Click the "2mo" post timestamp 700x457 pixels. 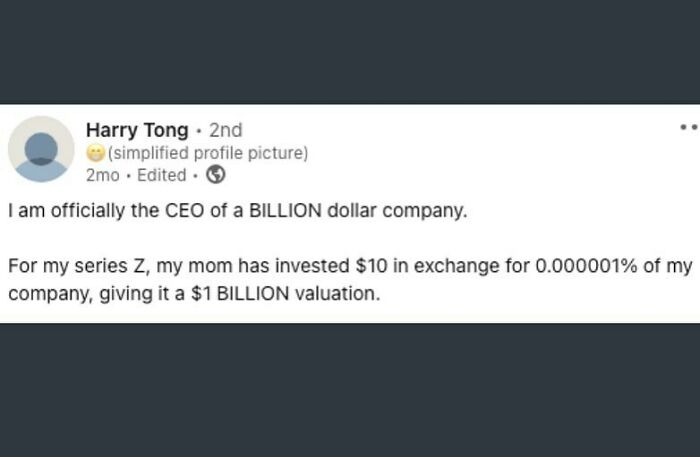102,175
